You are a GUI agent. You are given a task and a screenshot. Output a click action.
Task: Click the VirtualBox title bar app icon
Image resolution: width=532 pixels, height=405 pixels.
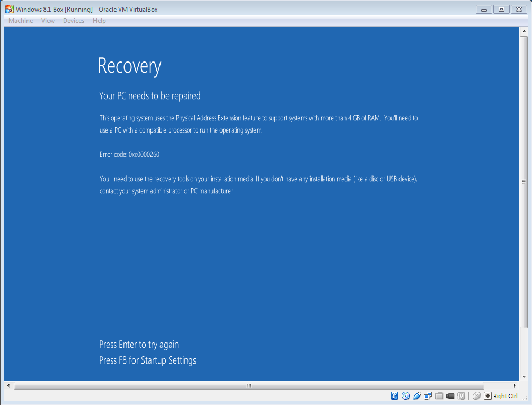click(x=10, y=9)
